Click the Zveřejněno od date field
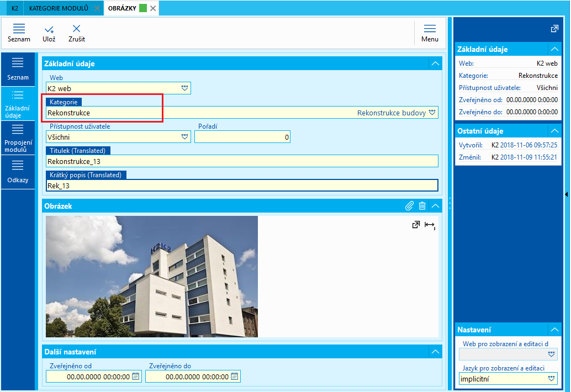Viewport: 571px width, 392px height. [x=93, y=377]
